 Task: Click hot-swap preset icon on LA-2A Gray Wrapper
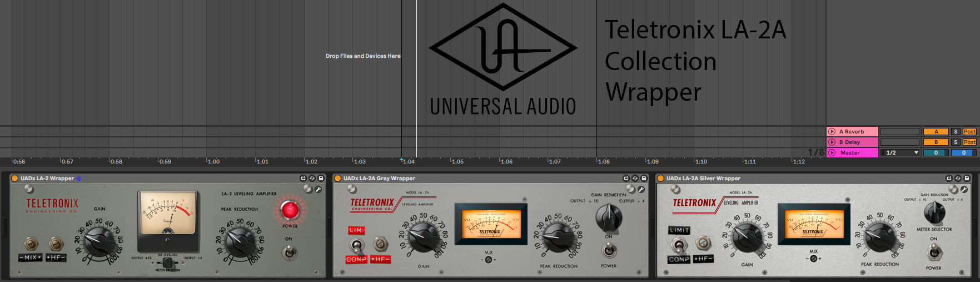point(635,179)
